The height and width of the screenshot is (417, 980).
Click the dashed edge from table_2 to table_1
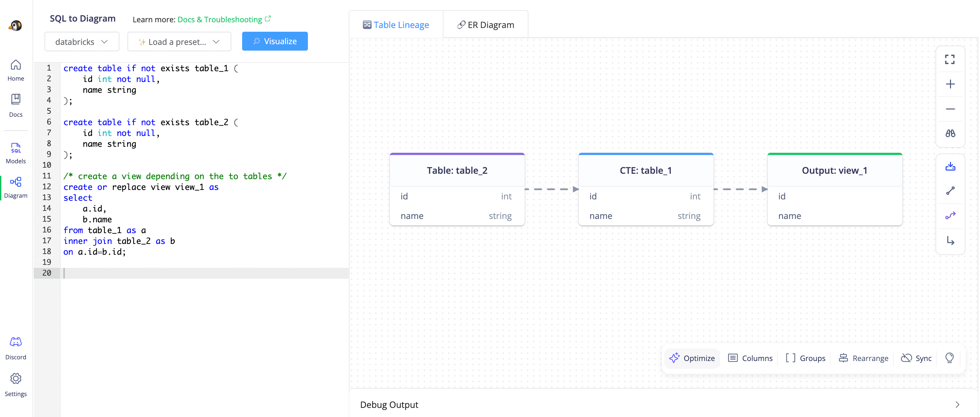pyautogui.click(x=552, y=189)
